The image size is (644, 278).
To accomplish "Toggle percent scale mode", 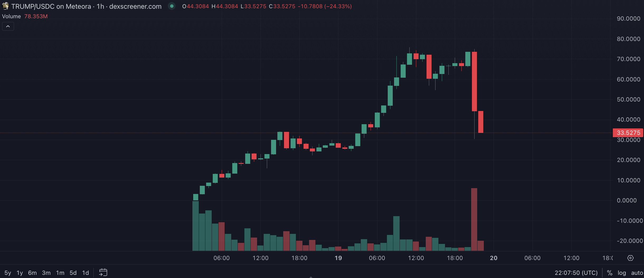I will 610,273.
